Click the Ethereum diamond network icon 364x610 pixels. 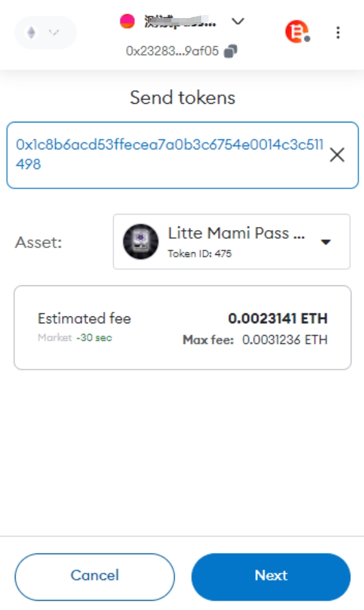tap(32, 32)
